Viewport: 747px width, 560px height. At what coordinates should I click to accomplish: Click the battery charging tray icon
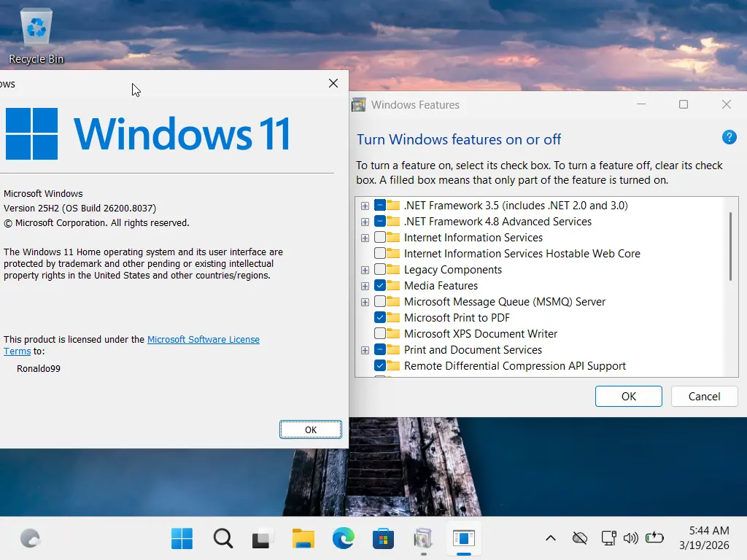654,538
